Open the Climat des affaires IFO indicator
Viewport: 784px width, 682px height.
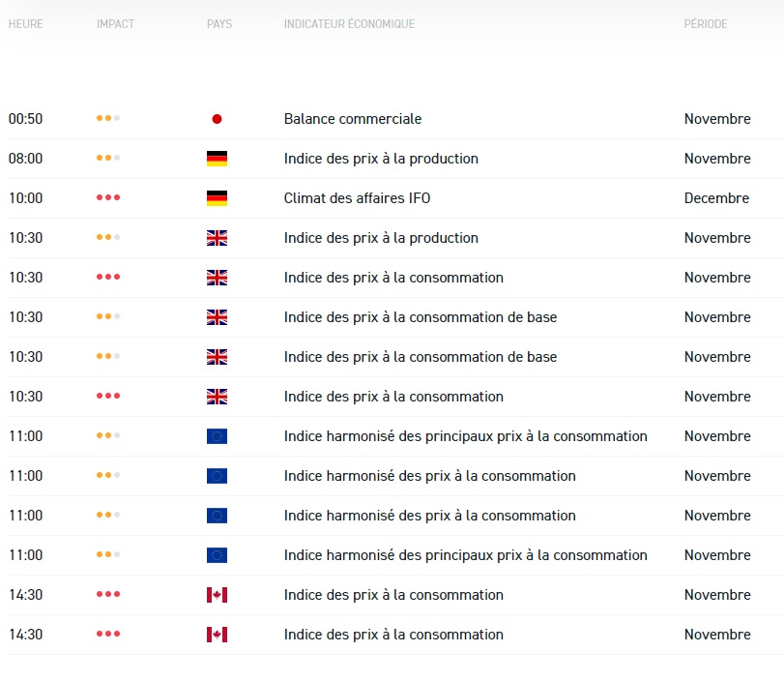pos(357,198)
